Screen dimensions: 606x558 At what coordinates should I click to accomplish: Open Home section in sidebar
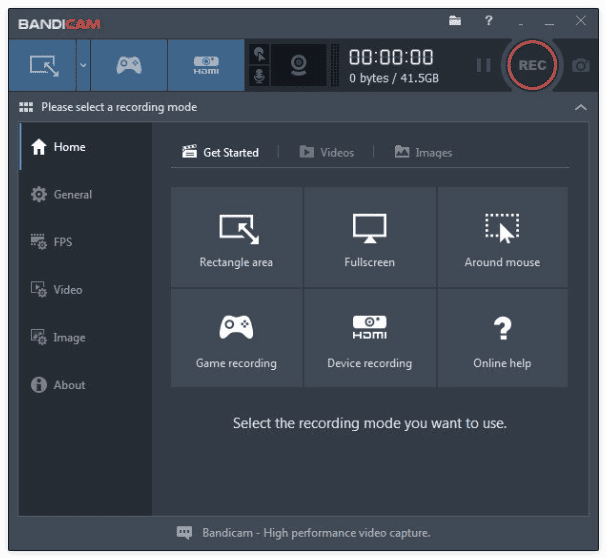[x=85, y=147]
